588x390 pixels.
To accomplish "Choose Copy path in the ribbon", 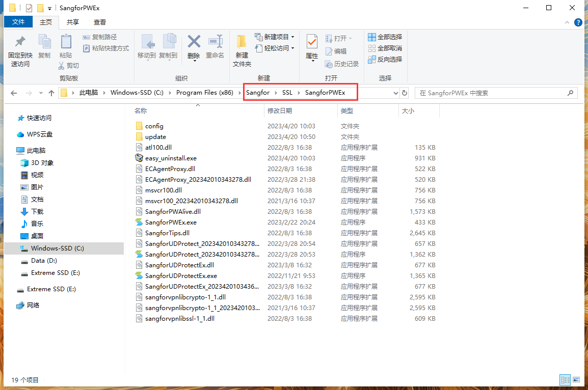I will click(100, 37).
